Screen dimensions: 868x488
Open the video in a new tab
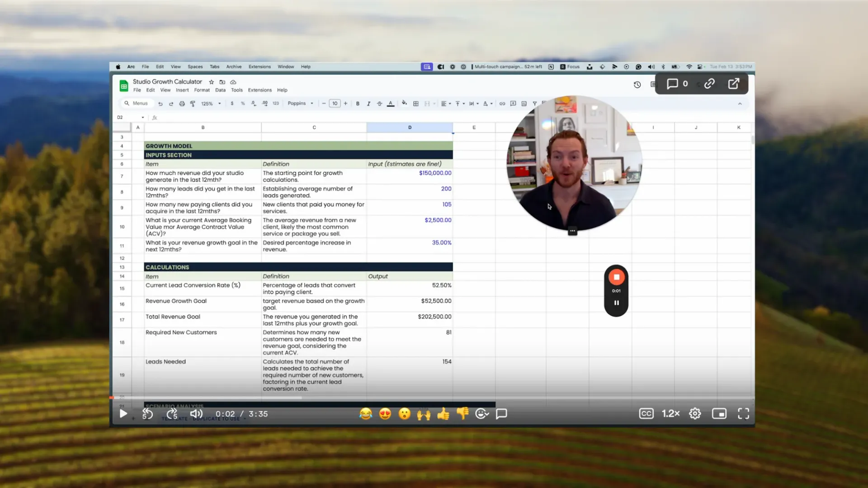point(734,84)
